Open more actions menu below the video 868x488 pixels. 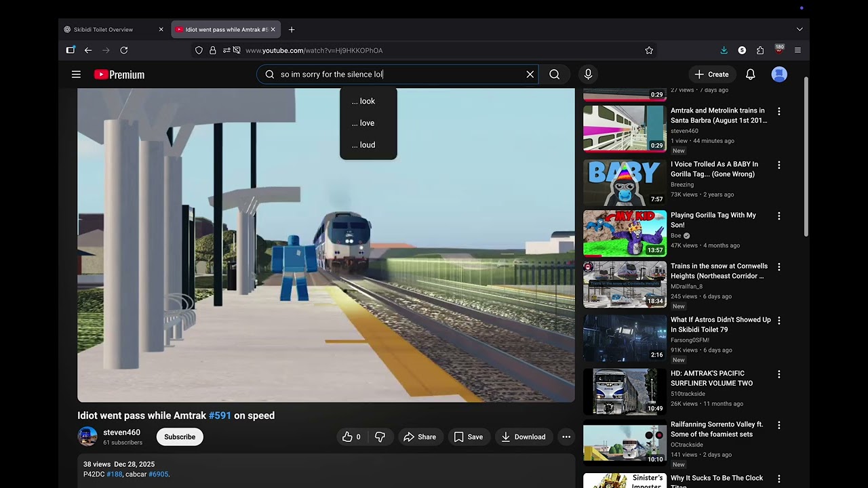(566, 437)
